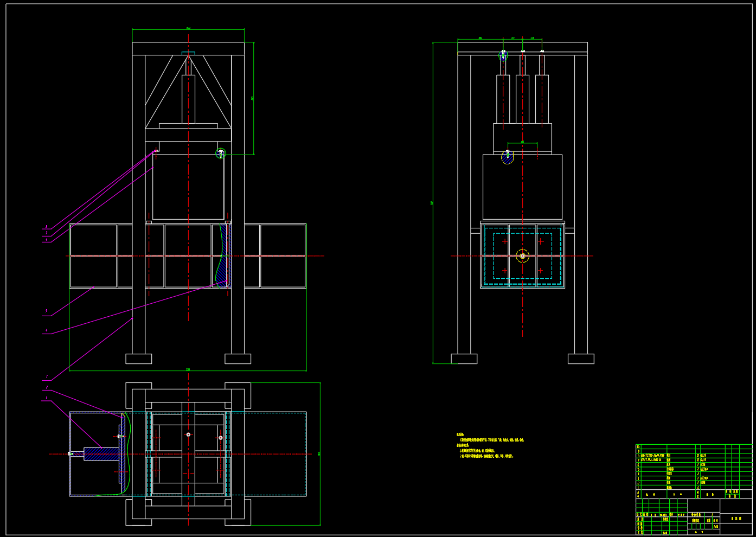Click part balloon number 8 leader label
Screen dimensions: 756x537
(47, 227)
